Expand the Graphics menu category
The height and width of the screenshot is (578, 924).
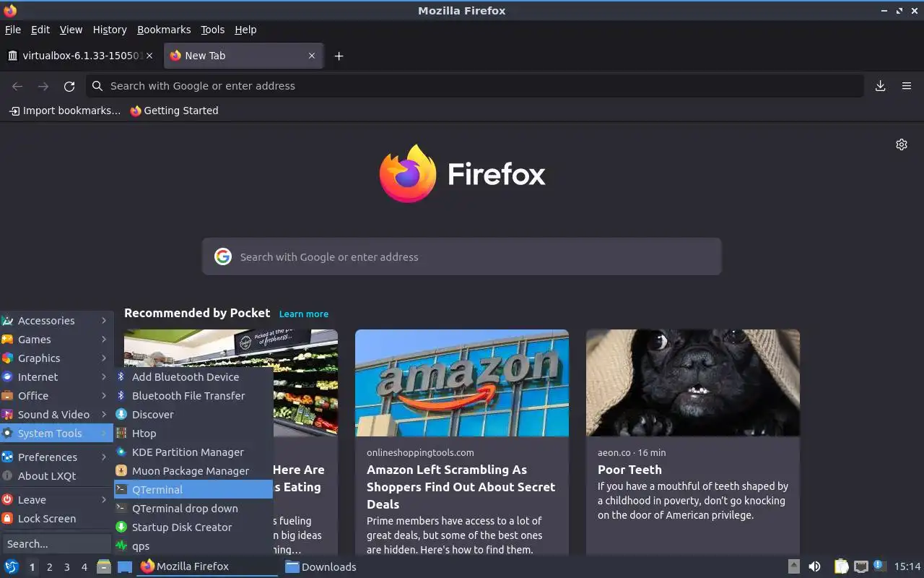tap(56, 358)
